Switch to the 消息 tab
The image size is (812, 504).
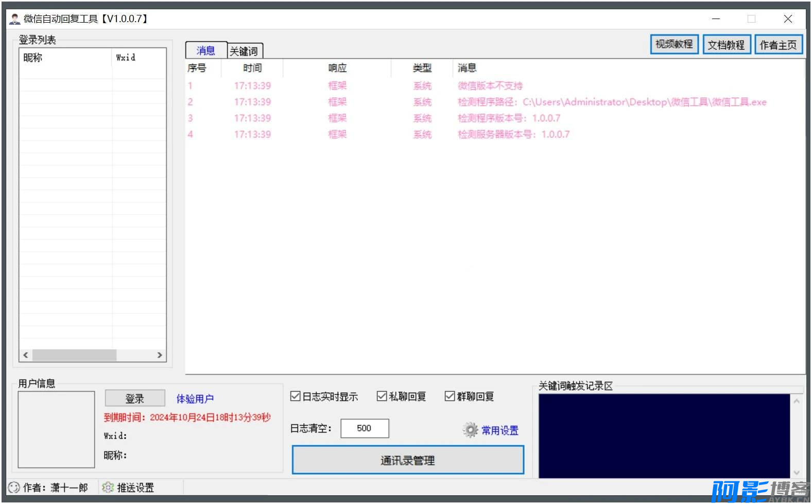(206, 50)
